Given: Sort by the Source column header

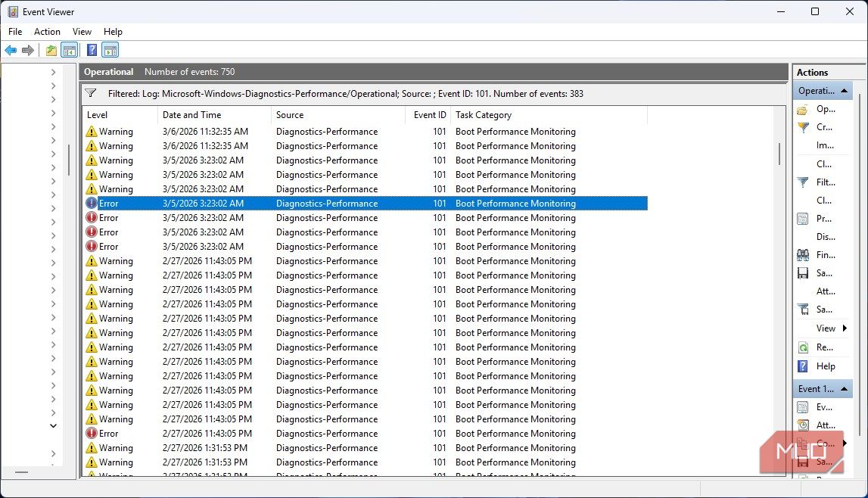Looking at the screenshot, I should coord(338,115).
